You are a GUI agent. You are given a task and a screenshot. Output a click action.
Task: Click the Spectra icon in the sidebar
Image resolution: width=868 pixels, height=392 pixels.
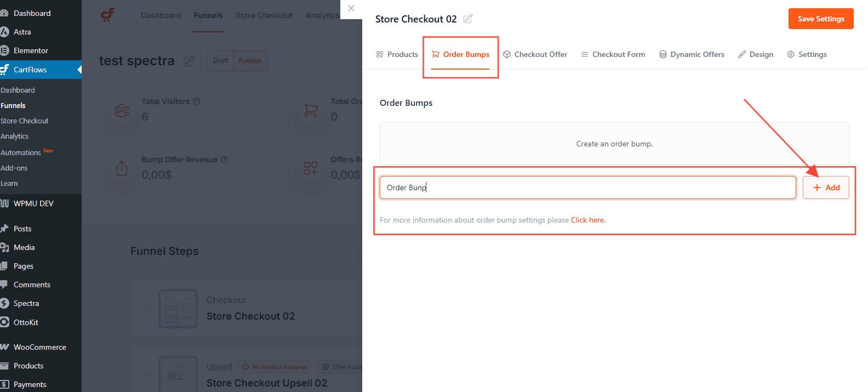pyautogui.click(x=4, y=303)
